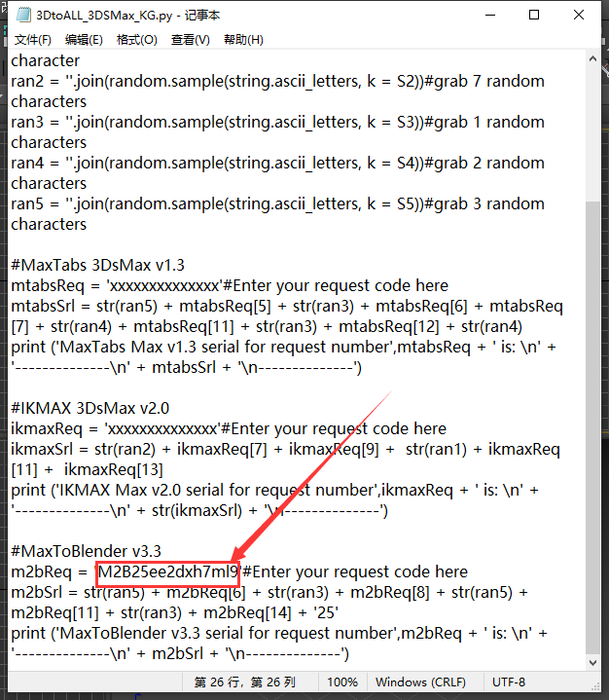Click the text ran4 at line start

(x=27, y=163)
